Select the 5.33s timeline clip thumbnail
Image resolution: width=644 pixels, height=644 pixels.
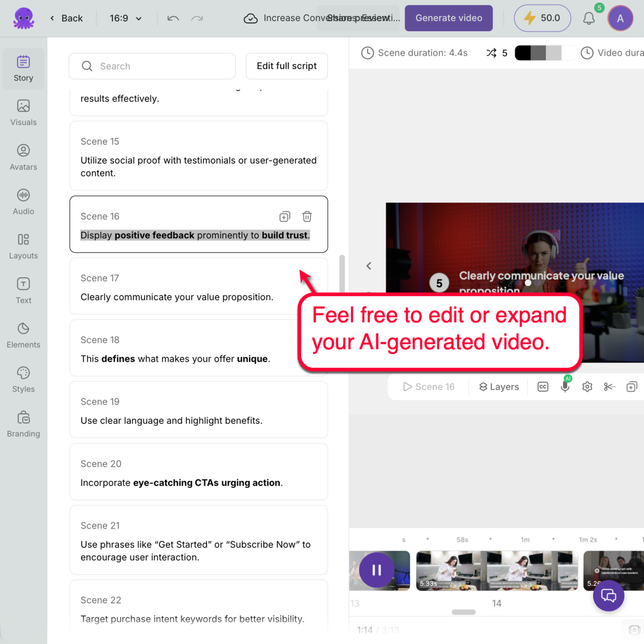point(497,570)
